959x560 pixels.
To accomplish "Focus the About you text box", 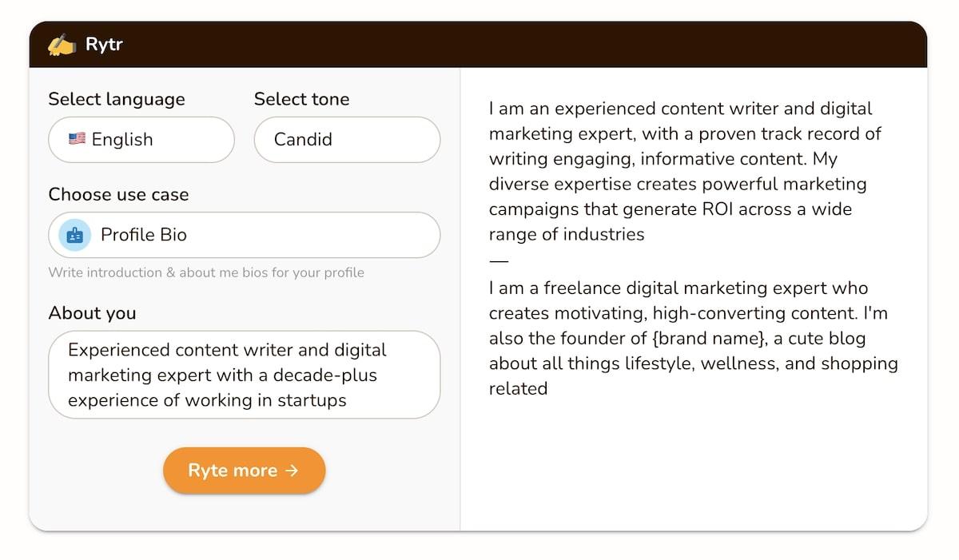I will tap(245, 375).
